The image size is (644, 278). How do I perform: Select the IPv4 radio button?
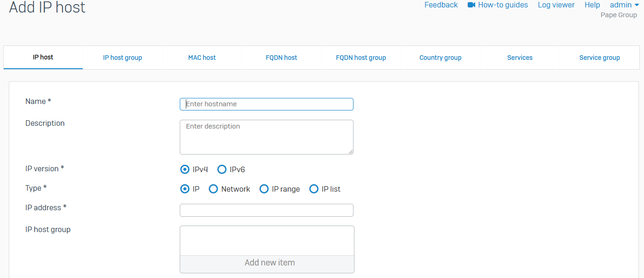click(185, 169)
